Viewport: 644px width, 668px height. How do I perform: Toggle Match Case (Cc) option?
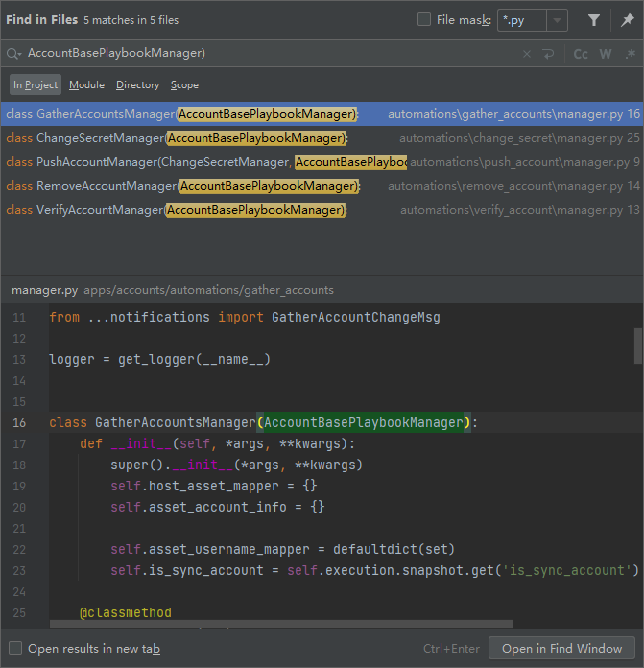click(x=581, y=54)
